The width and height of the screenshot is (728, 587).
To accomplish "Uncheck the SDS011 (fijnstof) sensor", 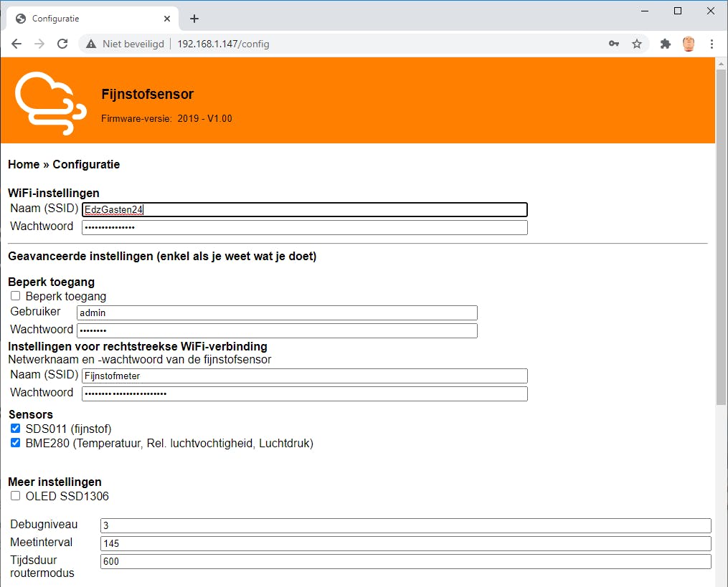I will 15,429.
